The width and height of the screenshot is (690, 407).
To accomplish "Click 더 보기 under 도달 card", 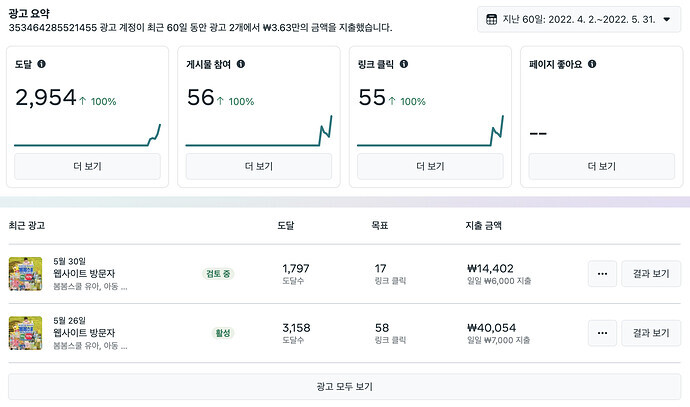I will [87, 166].
